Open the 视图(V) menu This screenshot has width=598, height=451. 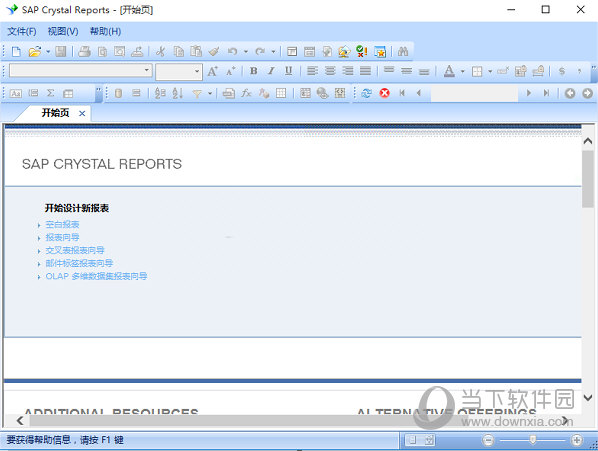point(63,31)
